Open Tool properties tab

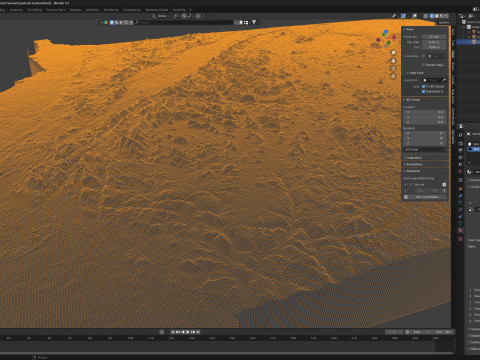click(460, 135)
